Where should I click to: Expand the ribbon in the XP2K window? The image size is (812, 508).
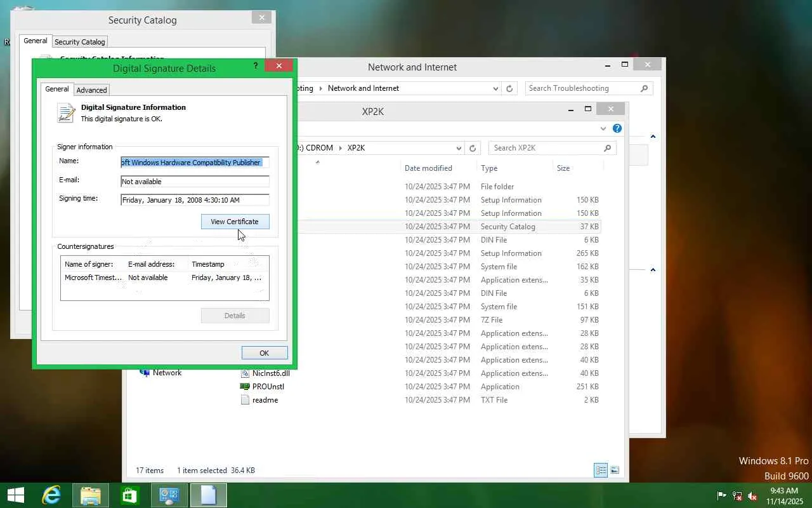click(x=603, y=129)
